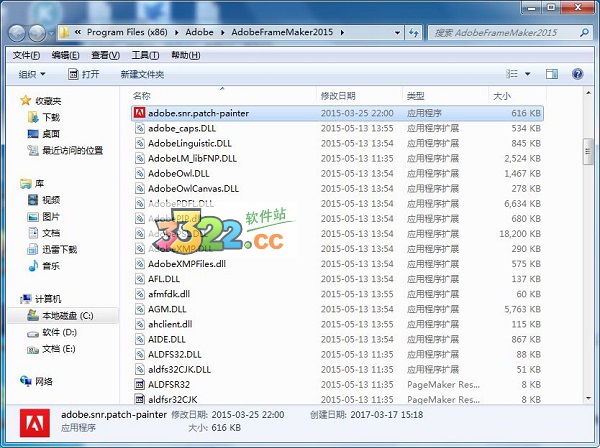Image resolution: width=600 pixels, height=448 pixels.
Task: Select AdobeLinguistic.DLL file icon
Action: coord(140,143)
